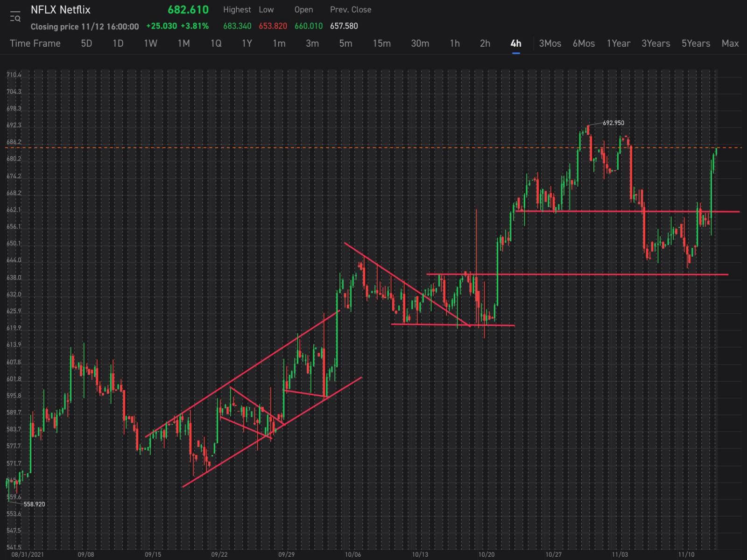747x560 pixels.
Task: Select the 3m interval
Action: 312,43
